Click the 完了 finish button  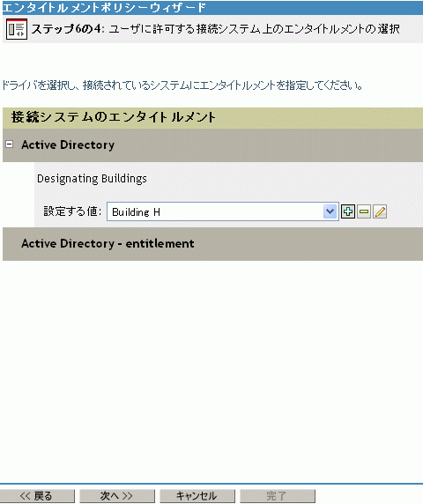coord(278,496)
